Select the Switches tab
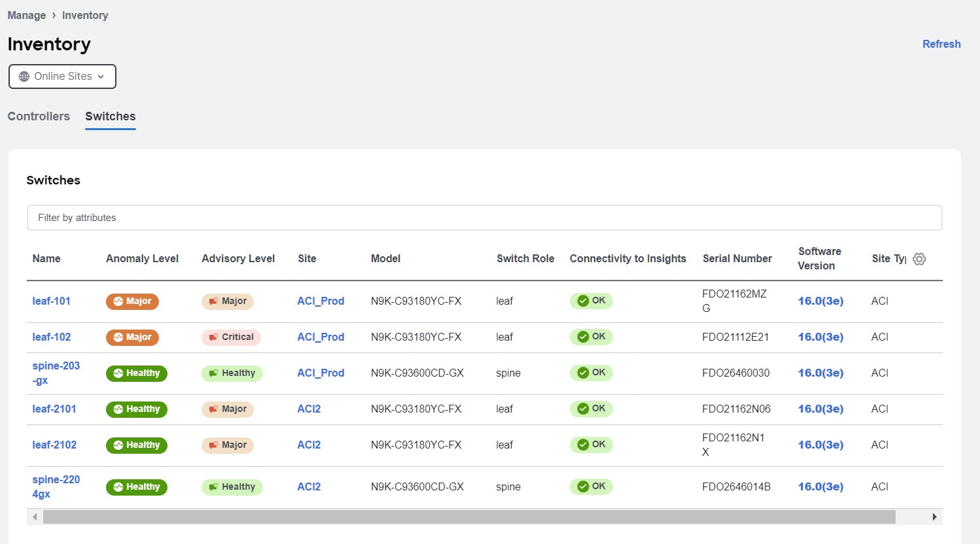 pos(111,116)
